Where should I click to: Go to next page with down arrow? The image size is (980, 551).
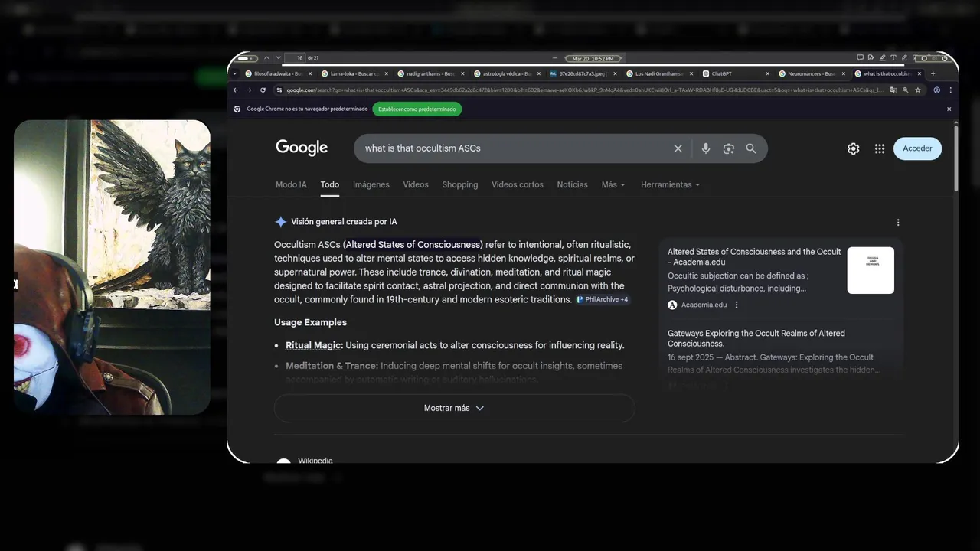(x=278, y=57)
